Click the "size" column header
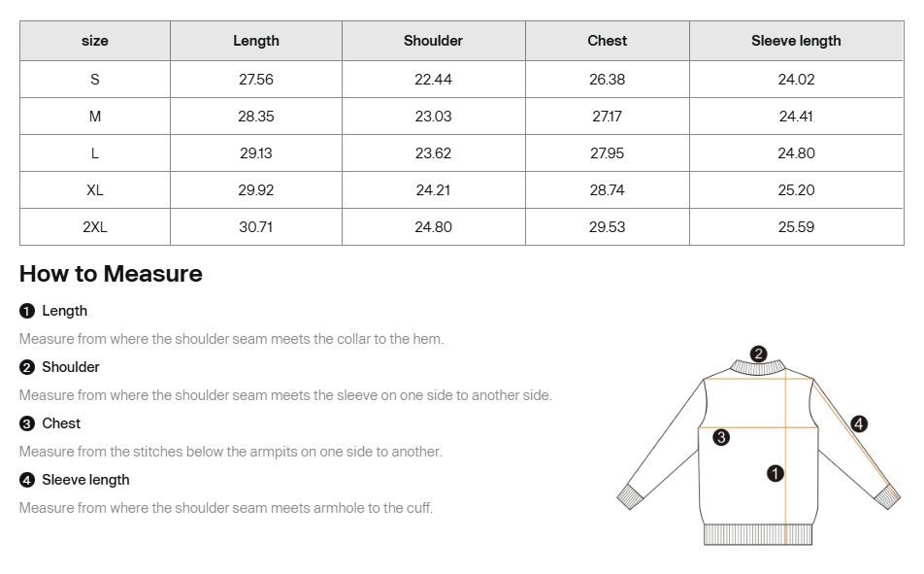 pos(95,41)
